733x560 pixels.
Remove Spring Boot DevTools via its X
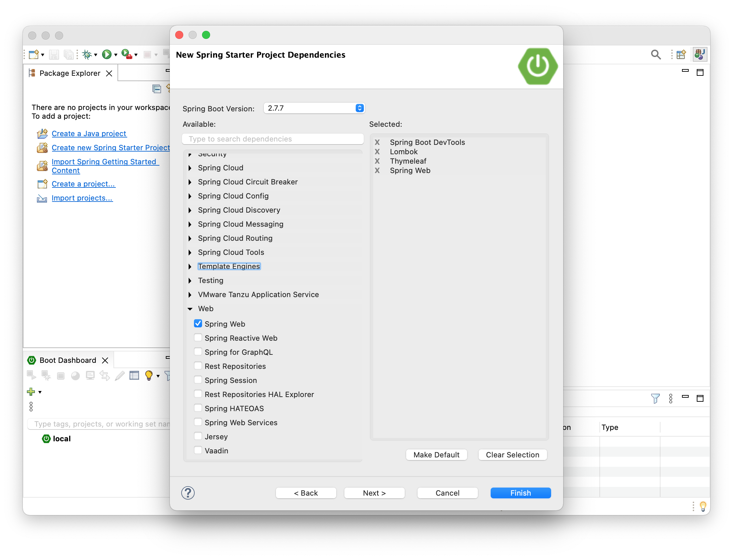tap(377, 142)
